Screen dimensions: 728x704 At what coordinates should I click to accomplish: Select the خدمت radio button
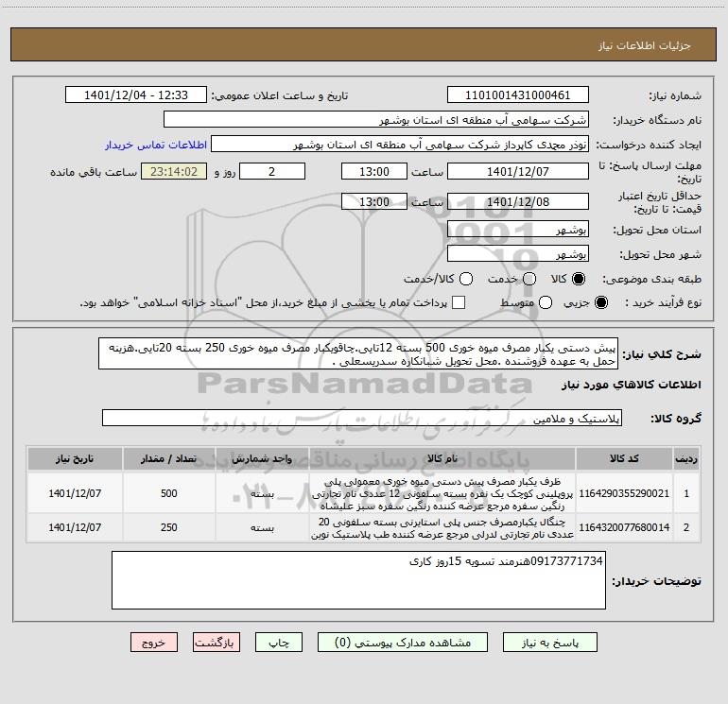point(529,279)
